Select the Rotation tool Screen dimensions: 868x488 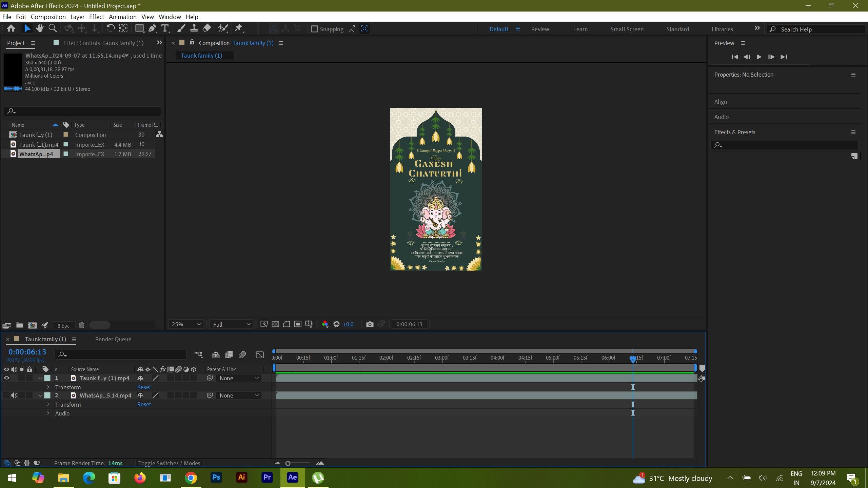point(111,28)
